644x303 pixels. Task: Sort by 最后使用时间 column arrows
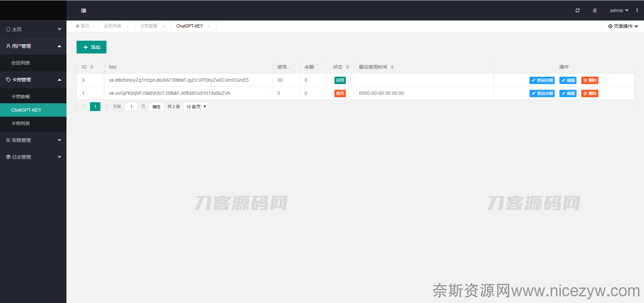coord(392,67)
